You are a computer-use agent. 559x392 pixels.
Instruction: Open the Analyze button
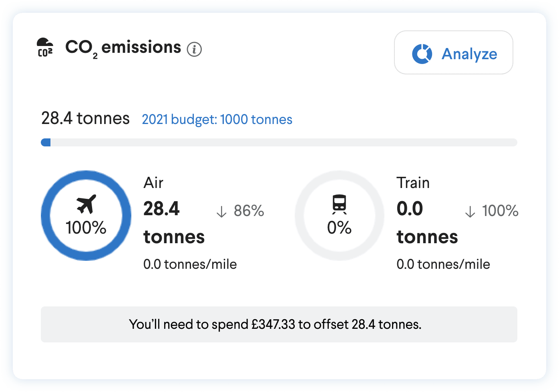(454, 52)
